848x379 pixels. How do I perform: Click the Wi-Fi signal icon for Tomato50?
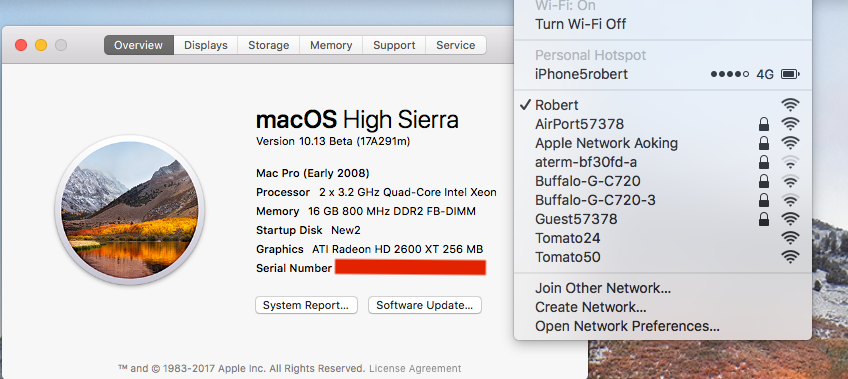click(790, 257)
